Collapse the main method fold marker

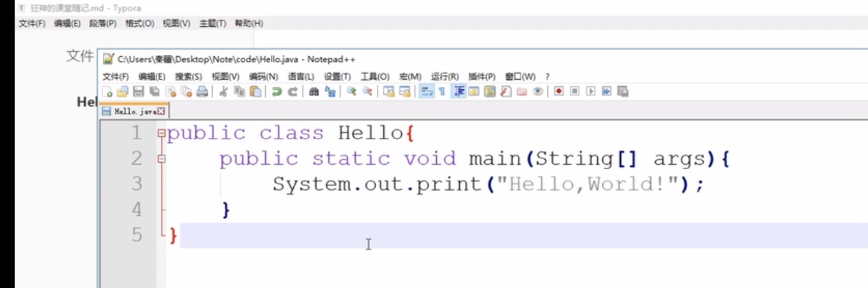pyautogui.click(x=161, y=159)
